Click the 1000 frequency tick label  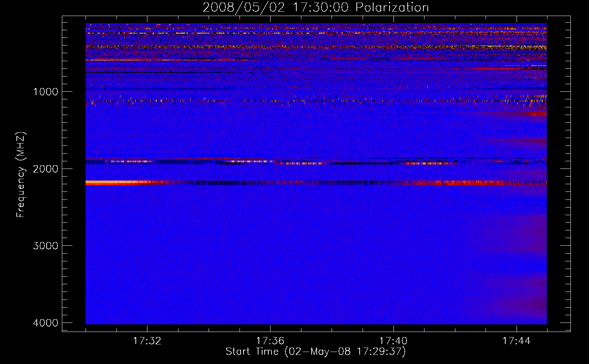pyautogui.click(x=46, y=91)
